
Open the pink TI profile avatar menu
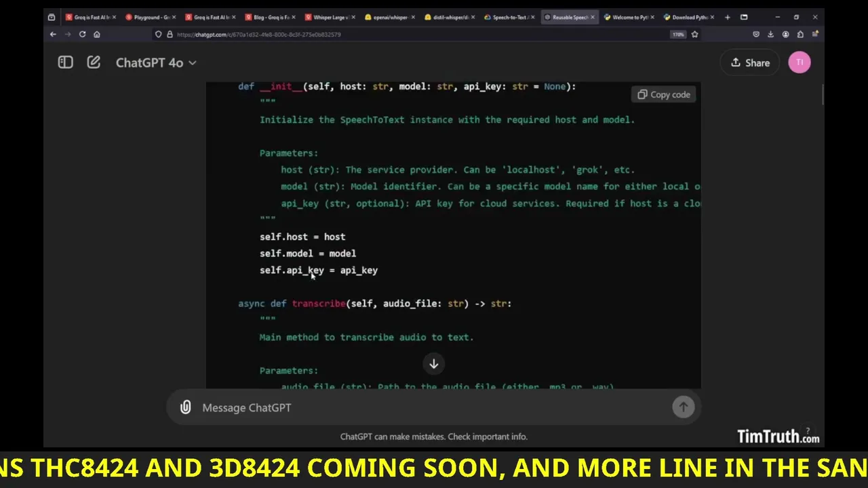click(x=800, y=62)
